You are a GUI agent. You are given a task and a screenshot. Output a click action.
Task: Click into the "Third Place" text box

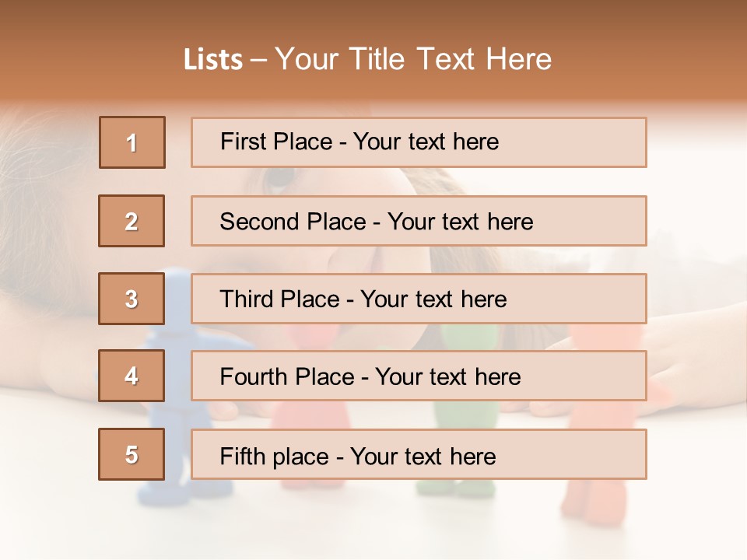(x=419, y=299)
